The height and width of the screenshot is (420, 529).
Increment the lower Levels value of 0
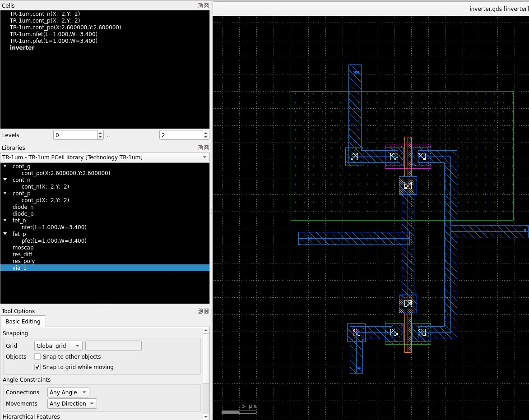[100, 133]
